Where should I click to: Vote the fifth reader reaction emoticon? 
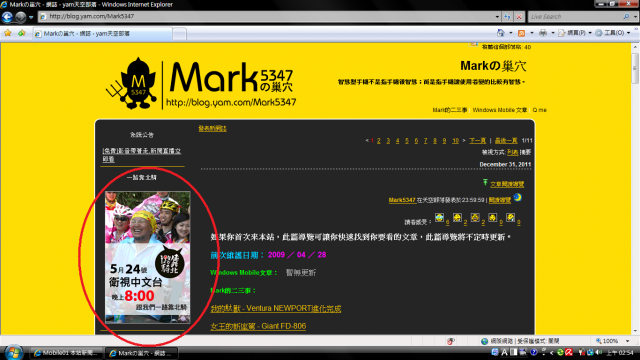point(510,218)
